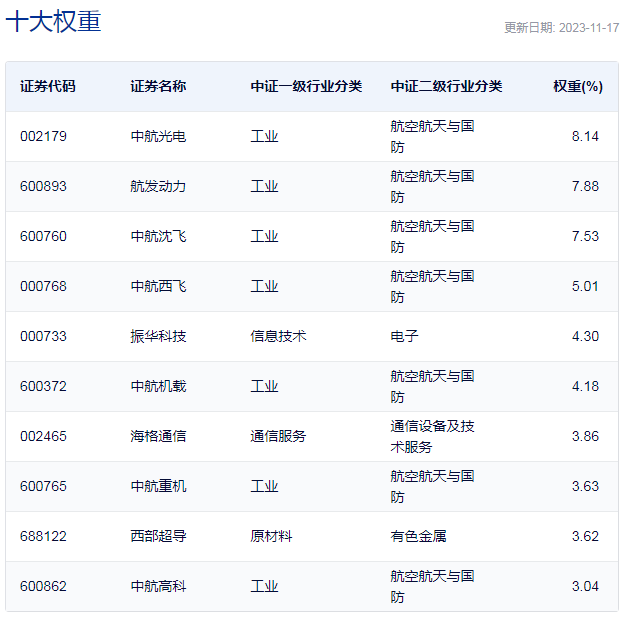This screenshot has width=625, height=622.
Task: Click weight value 3.63
Action: pos(585,486)
